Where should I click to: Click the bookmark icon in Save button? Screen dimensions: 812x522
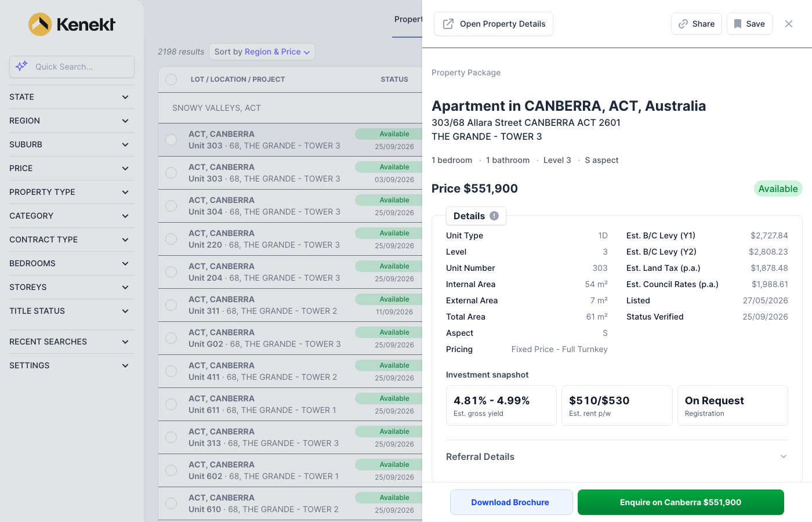pyautogui.click(x=738, y=24)
